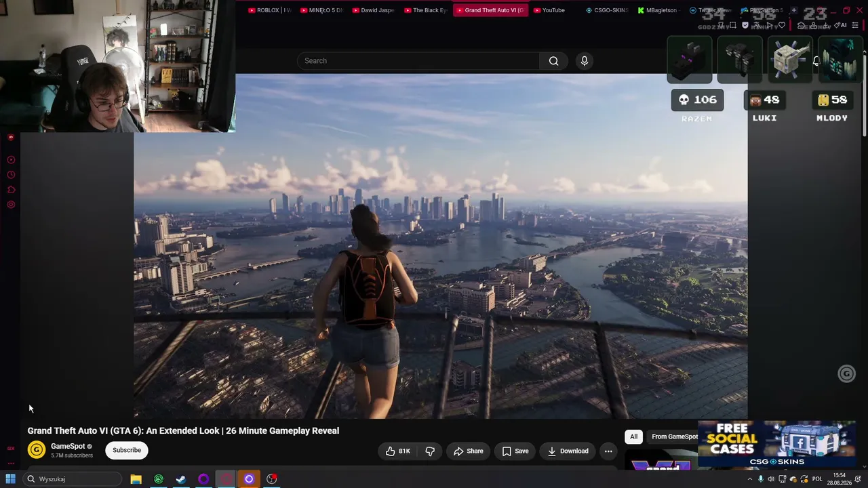Screen dimensions: 868x488
Task: Click the YouTube search magnifier icon
Action: 553,61
